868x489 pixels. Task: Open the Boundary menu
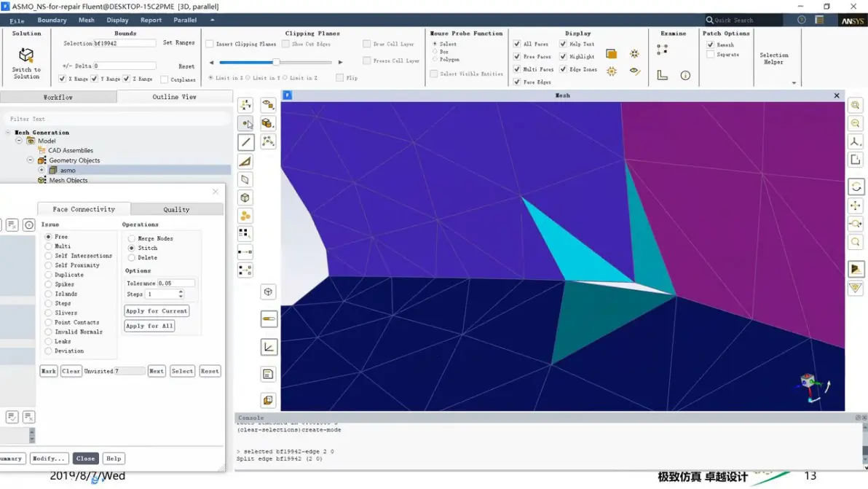[x=52, y=20]
